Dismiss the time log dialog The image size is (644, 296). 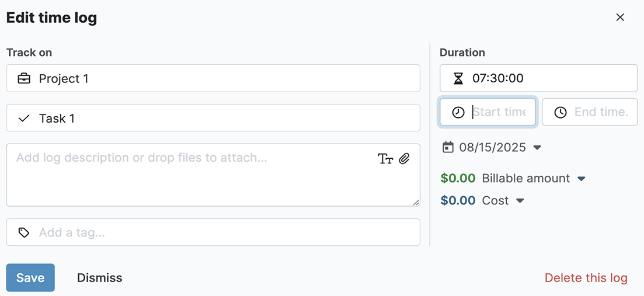click(99, 278)
